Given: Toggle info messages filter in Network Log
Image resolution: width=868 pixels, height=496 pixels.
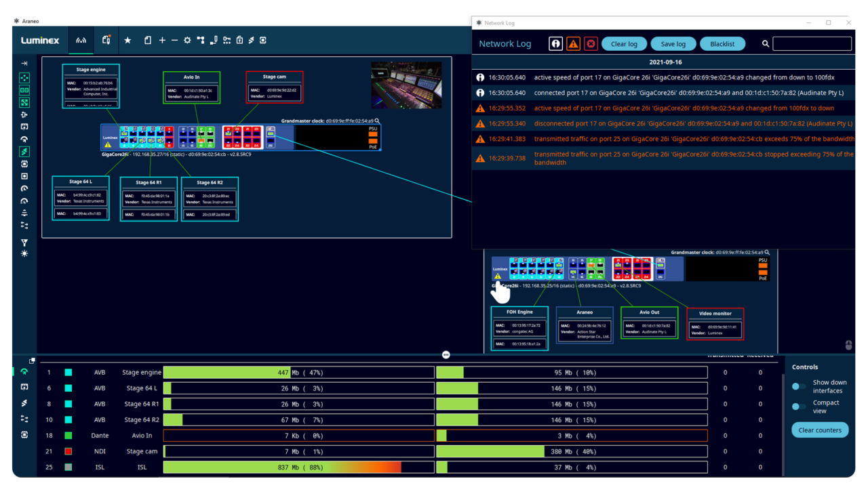Looking at the screenshot, I should click(555, 43).
